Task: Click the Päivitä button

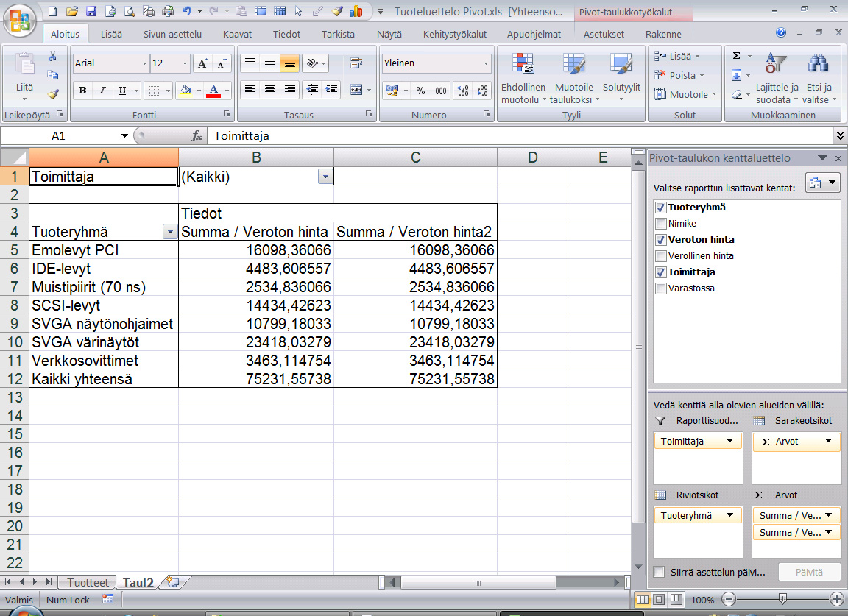Action: point(809,572)
